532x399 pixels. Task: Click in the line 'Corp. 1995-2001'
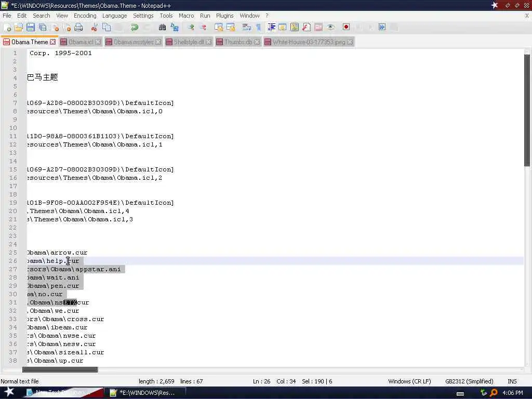click(x=60, y=53)
